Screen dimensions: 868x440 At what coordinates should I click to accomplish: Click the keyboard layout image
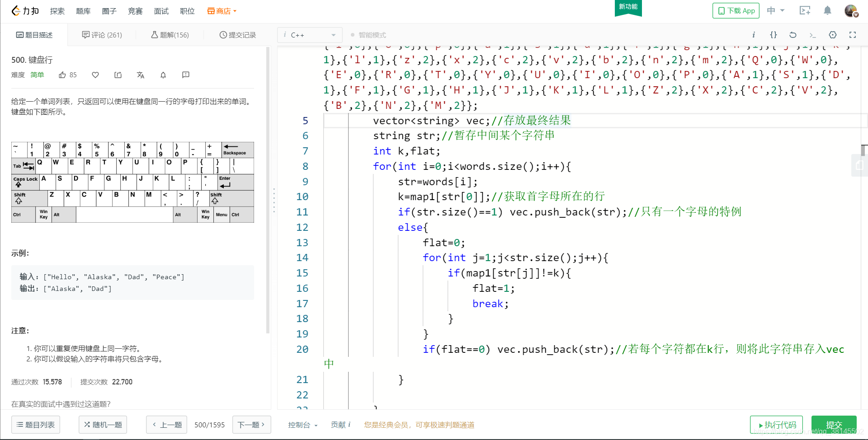(132, 182)
